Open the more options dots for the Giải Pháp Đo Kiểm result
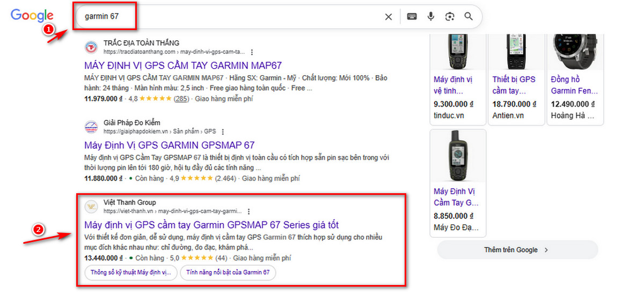The height and width of the screenshot is (292, 644). [223, 132]
